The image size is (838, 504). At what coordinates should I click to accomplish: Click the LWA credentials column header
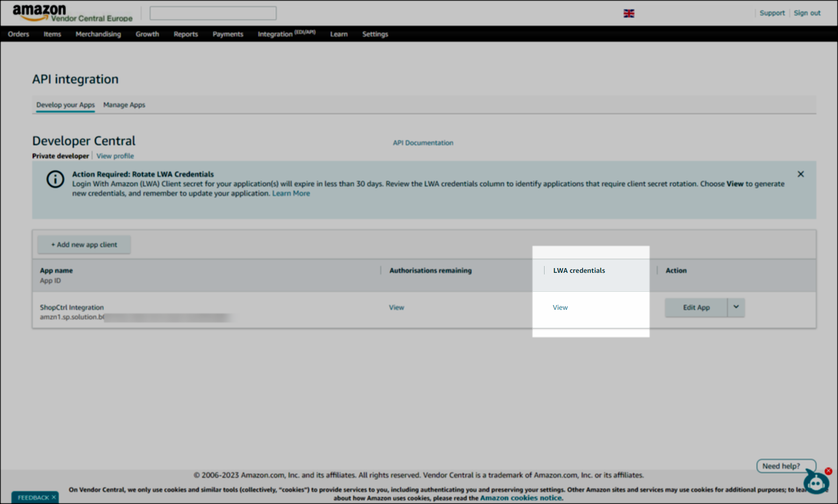579,270
